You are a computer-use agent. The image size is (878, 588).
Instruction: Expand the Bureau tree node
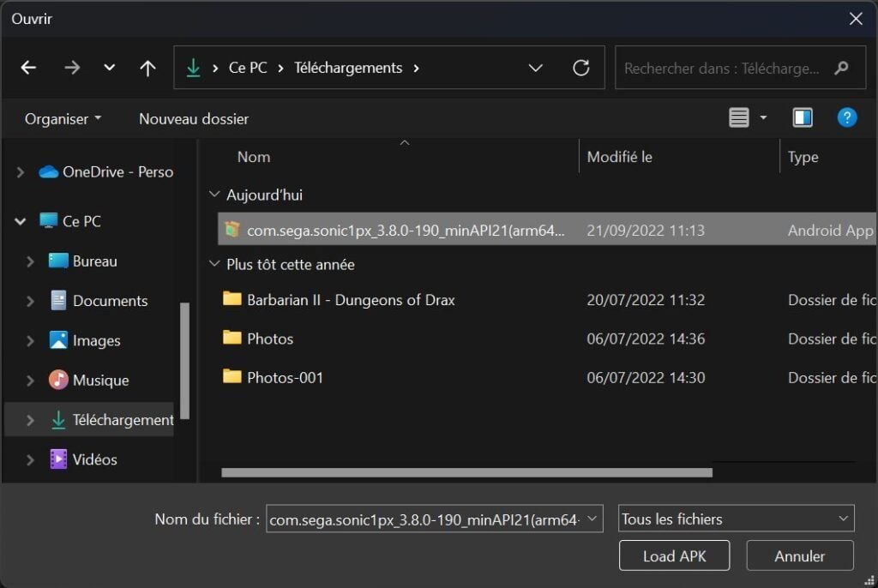click(x=30, y=261)
